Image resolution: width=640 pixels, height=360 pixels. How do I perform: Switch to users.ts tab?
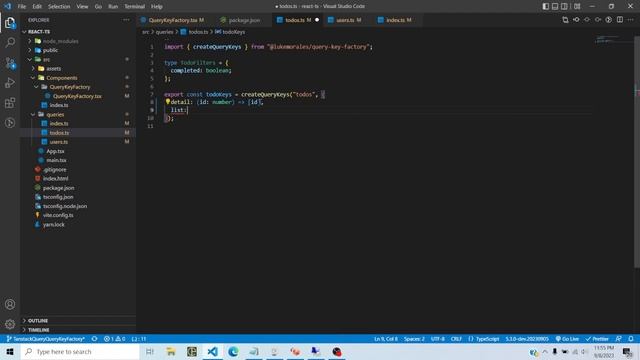click(x=348, y=20)
